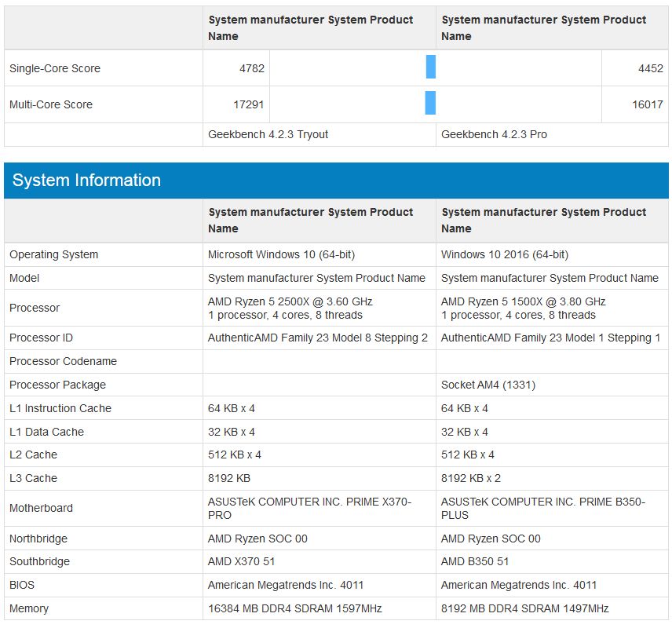Click the Processor Codename row label
The height and width of the screenshot is (628, 672).
pyautogui.click(x=63, y=361)
